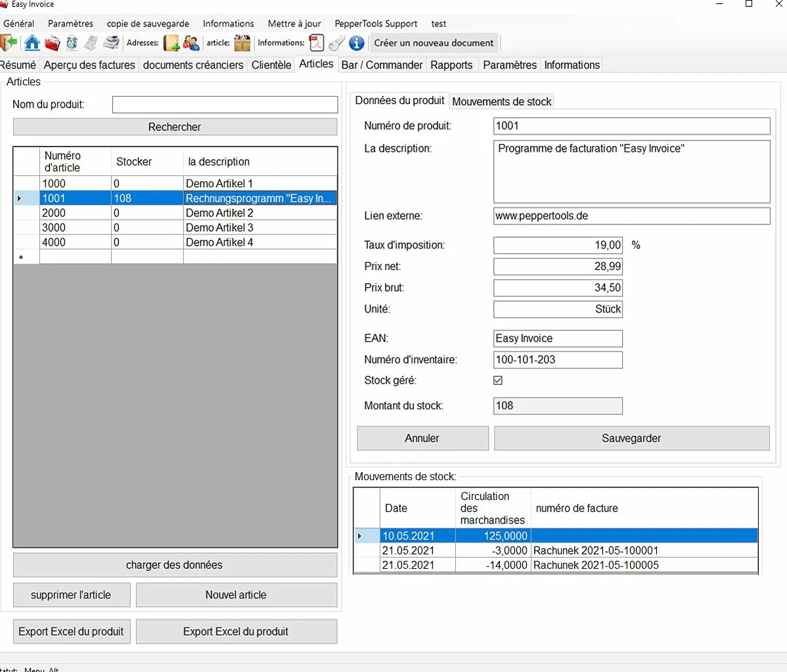Click the Numéro de produit field
The image size is (787, 672).
point(632,126)
